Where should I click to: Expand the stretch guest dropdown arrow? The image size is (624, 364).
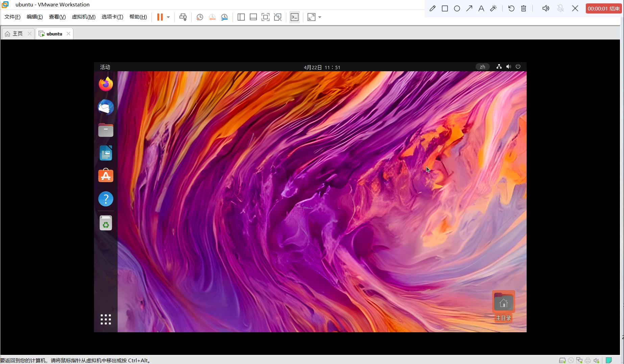pyautogui.click(x=320, y=17)
